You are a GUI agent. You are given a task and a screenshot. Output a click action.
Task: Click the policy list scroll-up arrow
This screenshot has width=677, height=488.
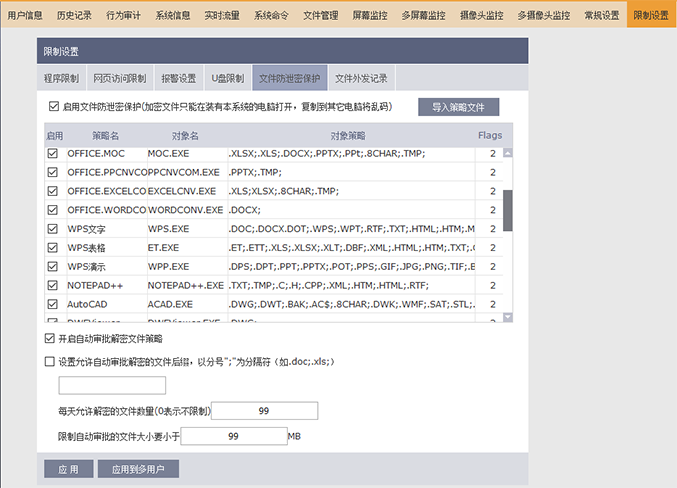click(508, 153)
